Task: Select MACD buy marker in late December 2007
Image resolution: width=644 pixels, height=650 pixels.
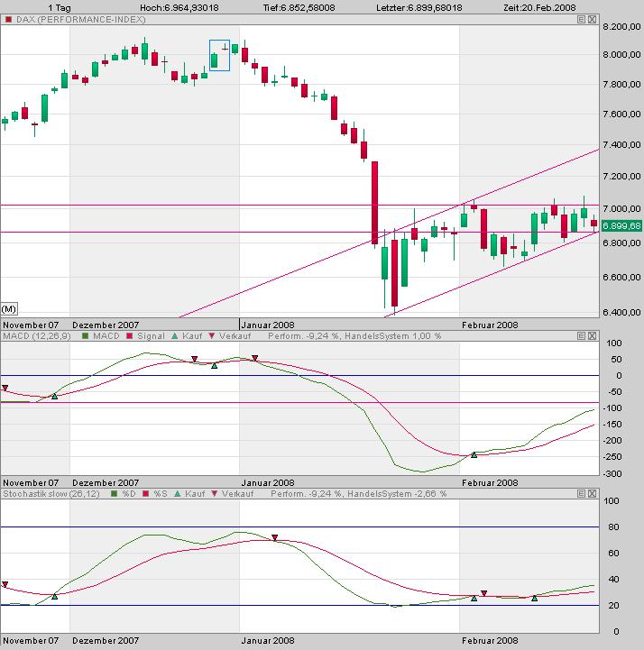Action: click(x=214, y=365)
